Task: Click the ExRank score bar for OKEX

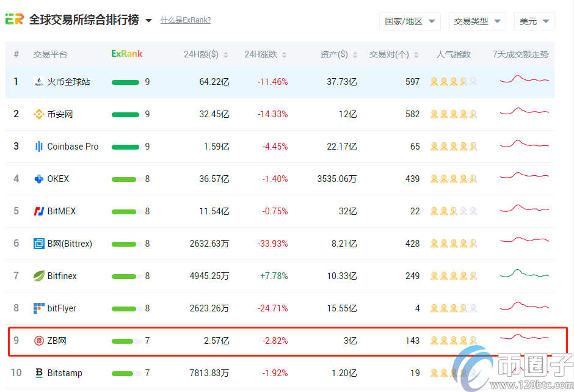Action: coord(126,179)
